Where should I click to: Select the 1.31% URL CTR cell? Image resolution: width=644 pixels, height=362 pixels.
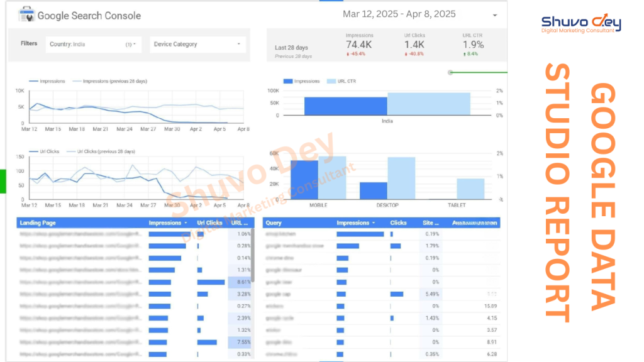click(x=240, y=270)
